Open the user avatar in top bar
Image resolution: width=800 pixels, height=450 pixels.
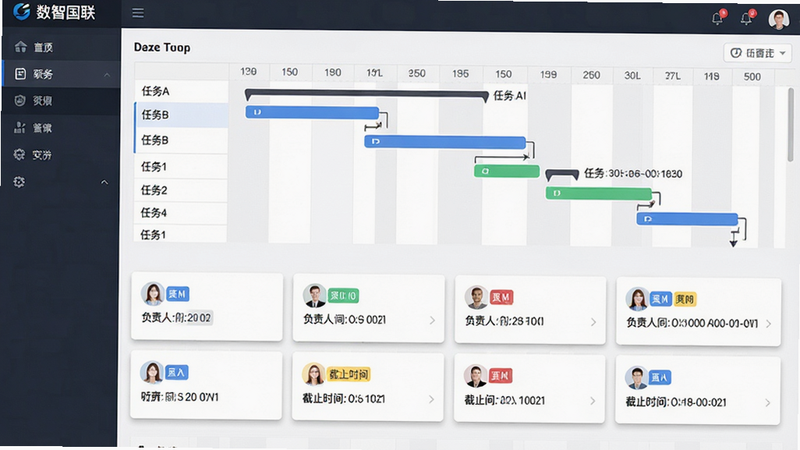coord(779,19)
